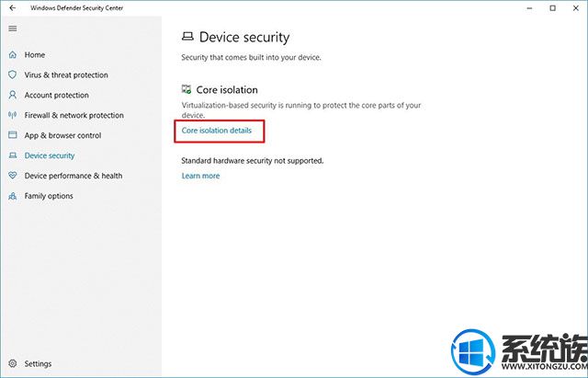Click the Device security laptop icon in sidebar
The width and height of the screenshot is (588, 378).
click(12, 155)
